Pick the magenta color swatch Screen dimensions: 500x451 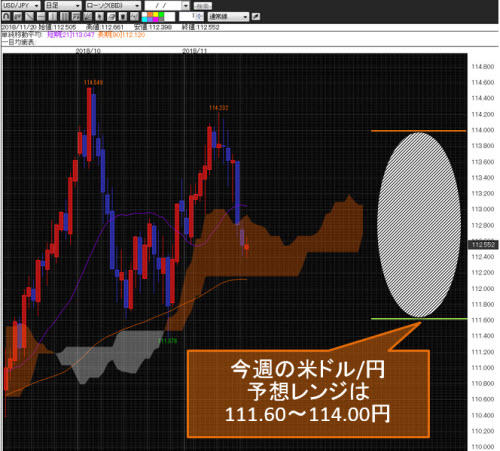(x=156, y=19)
